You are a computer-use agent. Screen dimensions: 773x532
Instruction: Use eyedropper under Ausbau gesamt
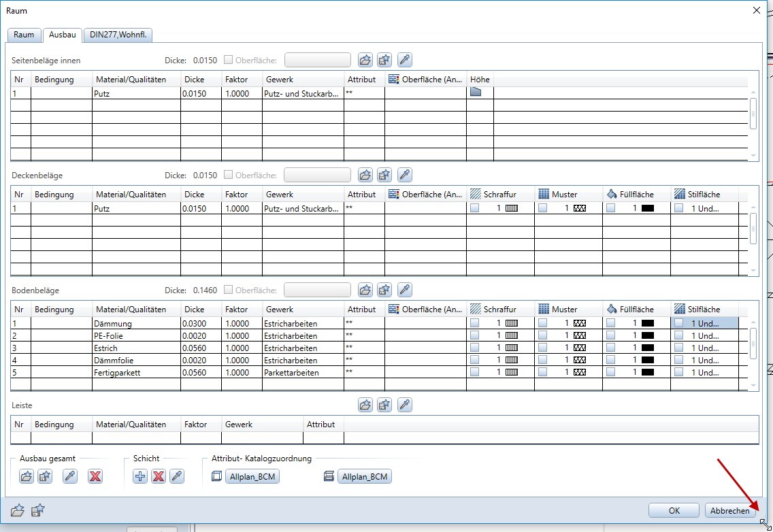[70, 476]
